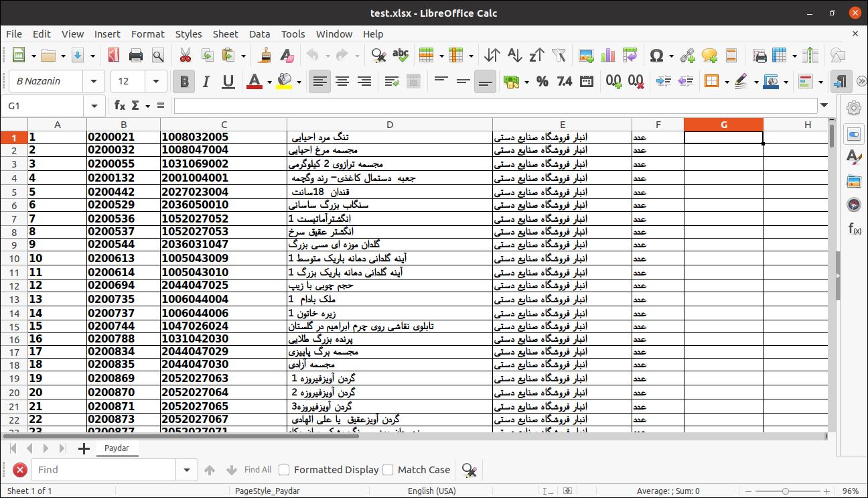Toggle Italic formatting button
The width and height of the screenshot is (868, 498).
[206, 81]
